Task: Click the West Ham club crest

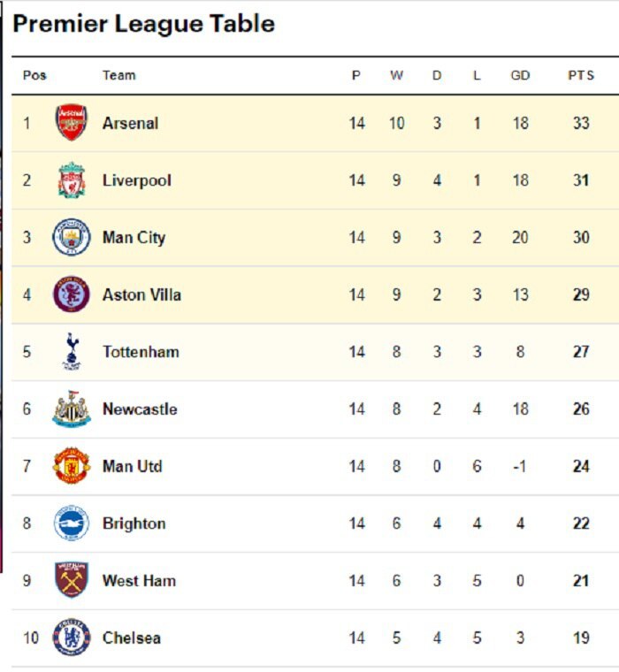Action: [x=72, y=581]
